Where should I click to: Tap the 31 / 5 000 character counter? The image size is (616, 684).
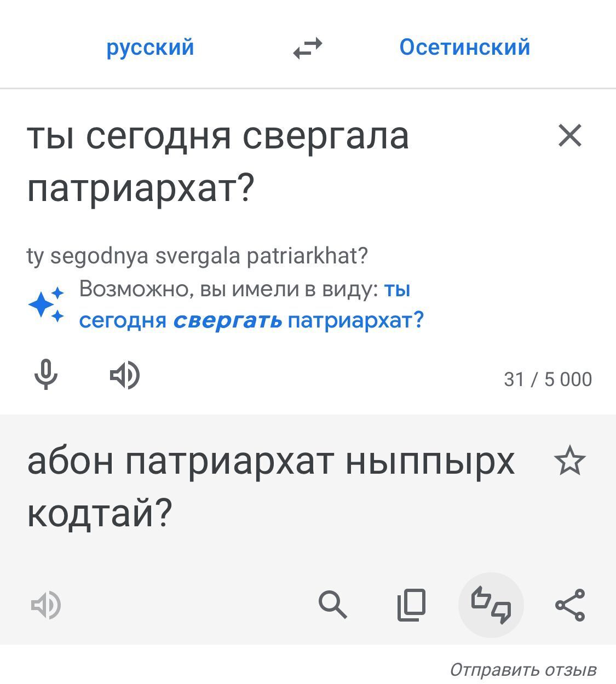[548, 379]
